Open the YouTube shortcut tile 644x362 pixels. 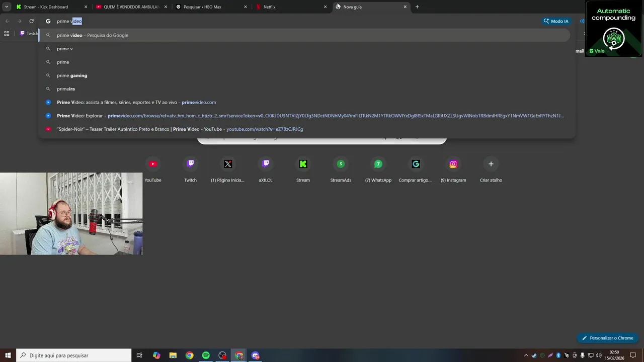(153, 169)
